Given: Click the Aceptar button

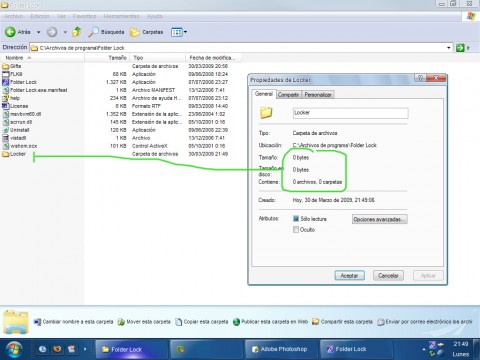Looking at the screenshot, I should (349, 276).
